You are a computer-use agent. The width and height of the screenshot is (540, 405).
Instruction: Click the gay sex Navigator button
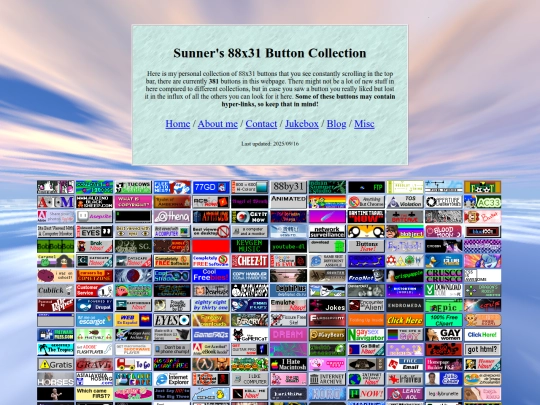(366, 335)
